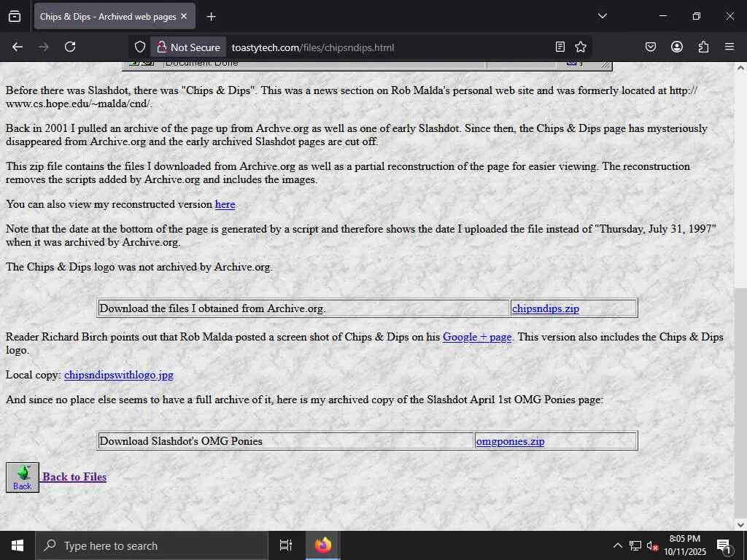Open the Google + page link

pos(477,337)
